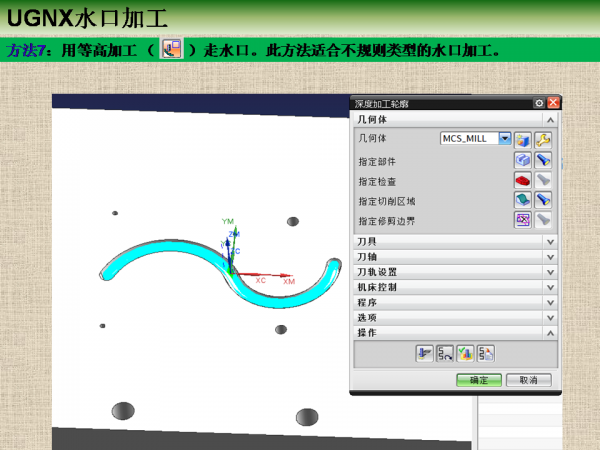This screenshot has height=450, width=600.
Task: Expand the 刀轨设置 section
Action: (x=550, y=272)
